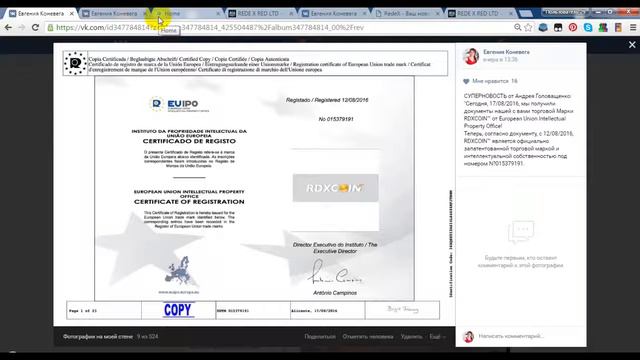The width and height of the screenshot is (640, 360).
Task: Close the RedeX - Ваш tab
Action: 438,13
